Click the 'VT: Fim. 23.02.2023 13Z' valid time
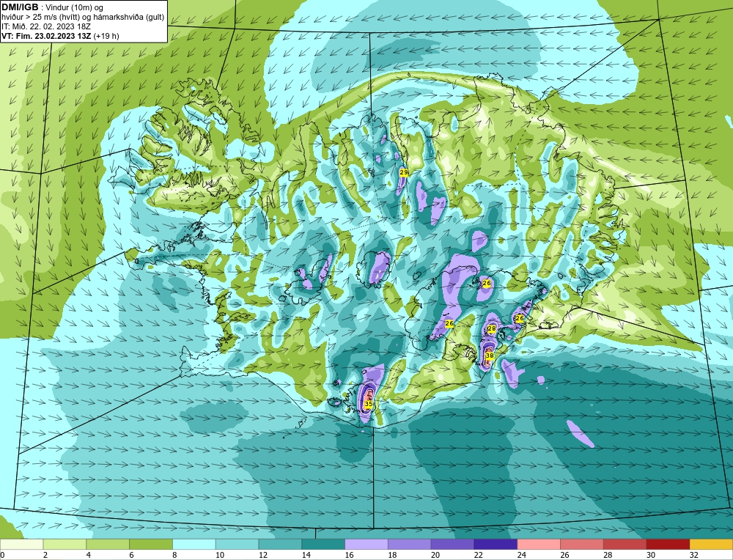The image size is (733, 560). coord(46,36)
